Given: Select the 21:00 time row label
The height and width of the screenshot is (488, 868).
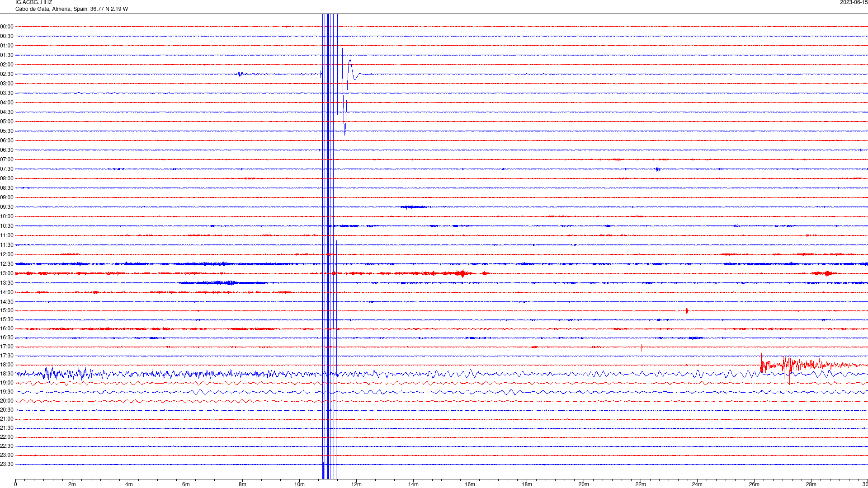Looking at the screenshot, I should pyautogui.click(x=7, y=419).
